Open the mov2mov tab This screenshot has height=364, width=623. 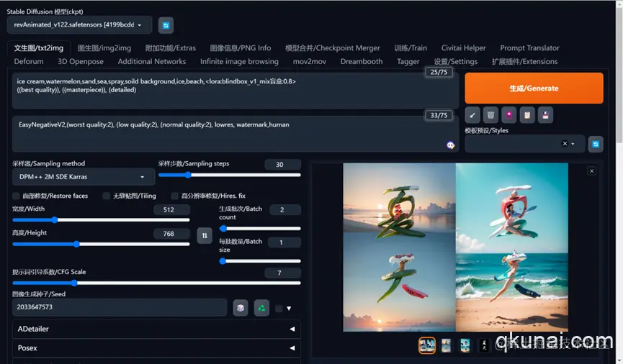point(310,62)
